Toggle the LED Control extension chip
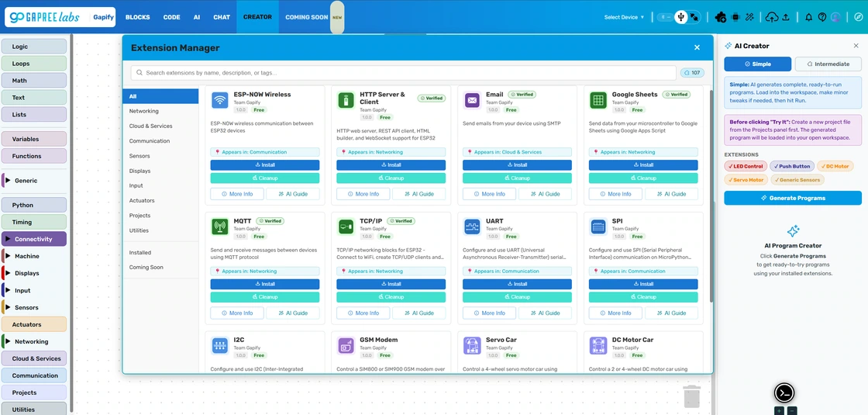Image resolution: width=868 pixels, height=415 pixels. (746, 166)
